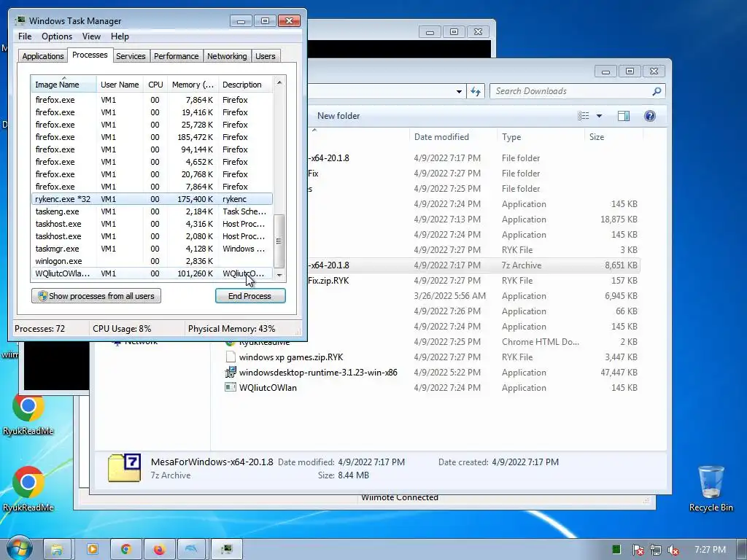Click the process list scroll down arrow

279,275
